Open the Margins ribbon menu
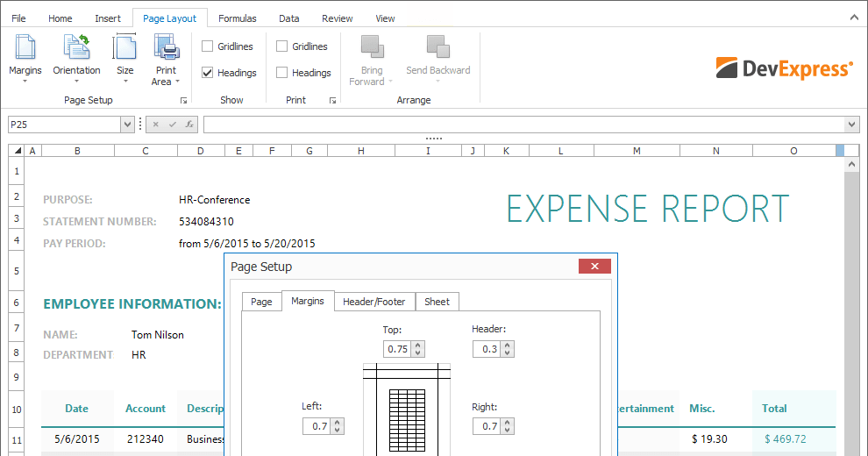This screenshot has height=456, width=868. (25, 59)
